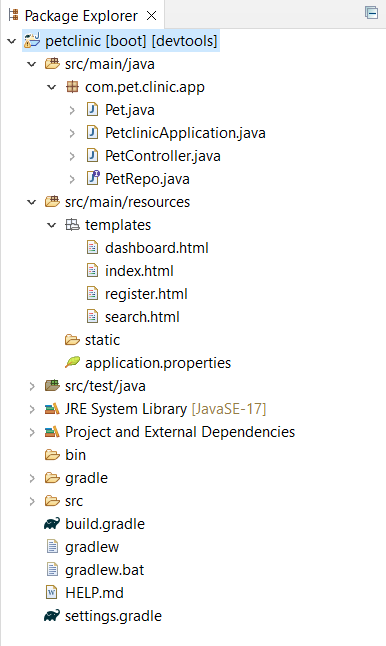
Task: Click the src/main/resources folder icon
Action: (52, 201)
